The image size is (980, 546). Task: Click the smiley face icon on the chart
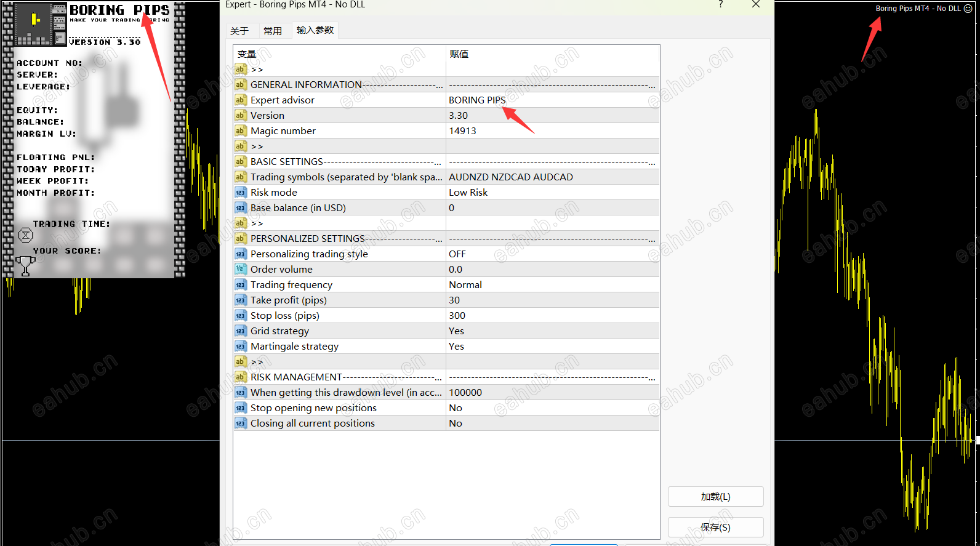(x=968, y=9)
